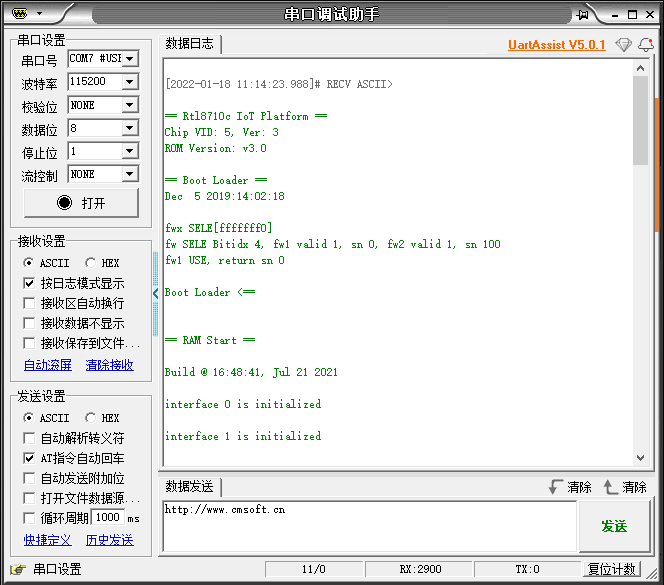Expand the 数据位 8 dropdown
This screenshot has height=585, width=664.
click(x=130, y=128)
